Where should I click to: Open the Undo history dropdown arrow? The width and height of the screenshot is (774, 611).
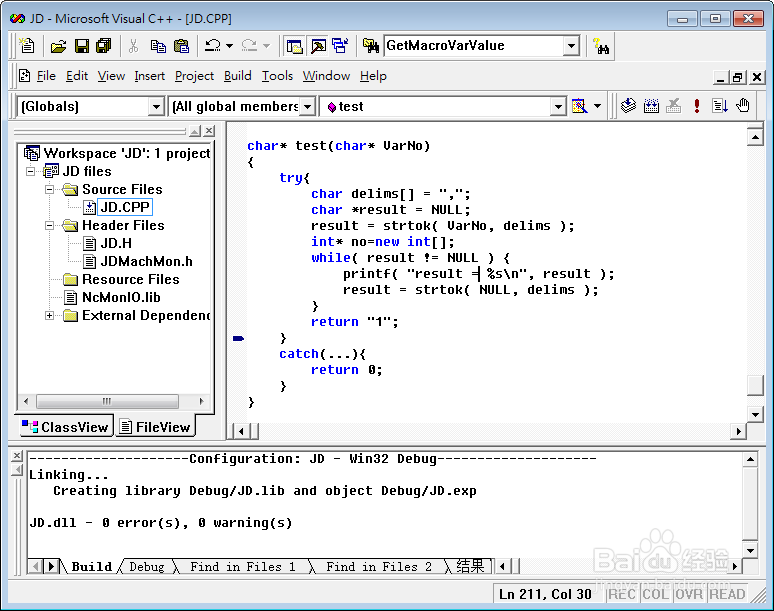[230, 46]
